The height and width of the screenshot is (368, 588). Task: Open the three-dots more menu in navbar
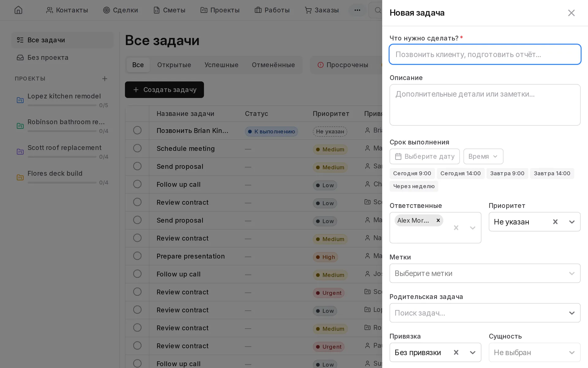pyautogui.click(x=357, y=10)
